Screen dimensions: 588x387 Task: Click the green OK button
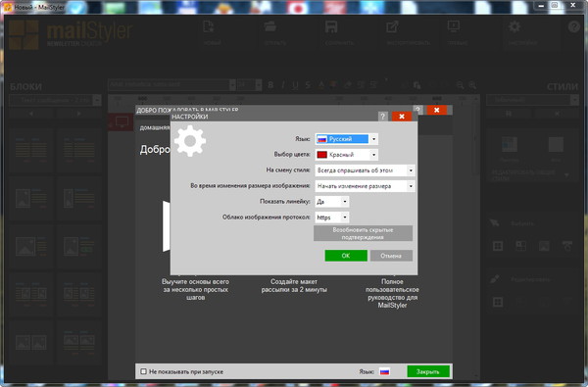(346, 256)
